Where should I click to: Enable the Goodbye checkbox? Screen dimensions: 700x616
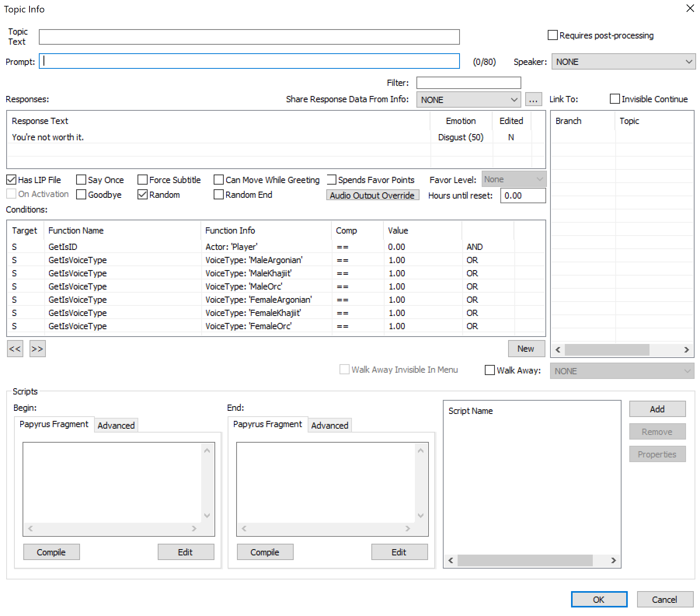point(81,195)
